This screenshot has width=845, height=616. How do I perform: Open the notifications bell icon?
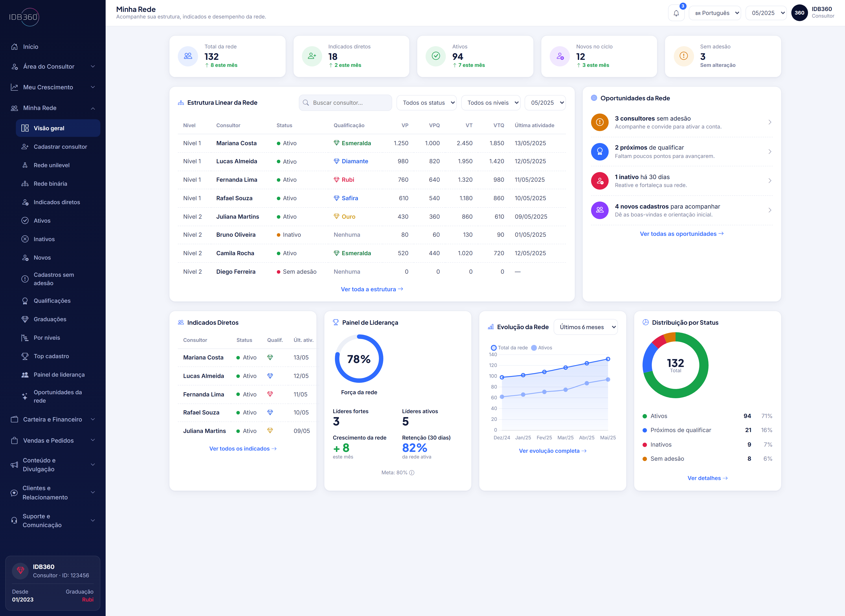click(x=676, y=13)
